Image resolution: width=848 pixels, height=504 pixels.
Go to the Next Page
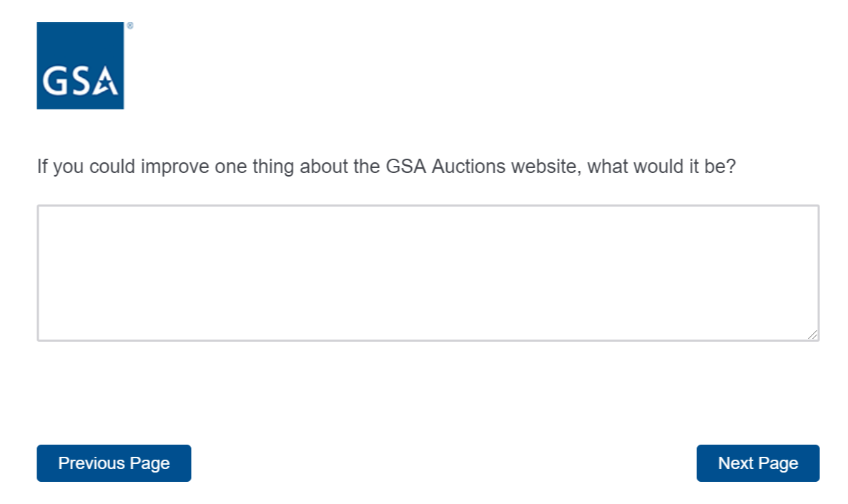(x=757, y=463)
